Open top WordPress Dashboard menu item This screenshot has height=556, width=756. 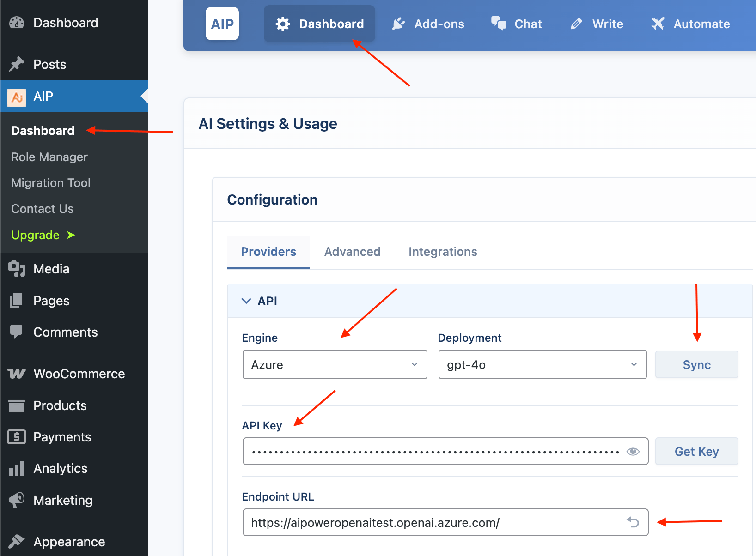pyautogui.click(x=66, y=23)
